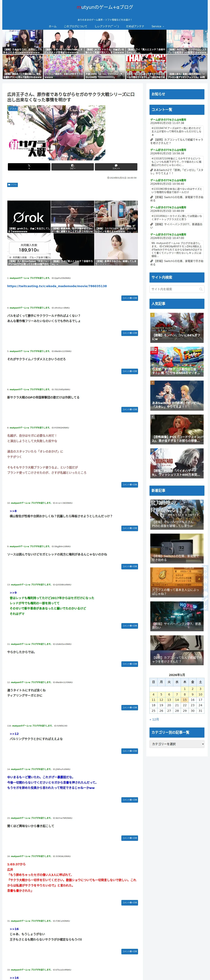This screenshot has width=210, height=980.
Task: Open new article モンハンワイルズさん PS5
Action: 177,514
